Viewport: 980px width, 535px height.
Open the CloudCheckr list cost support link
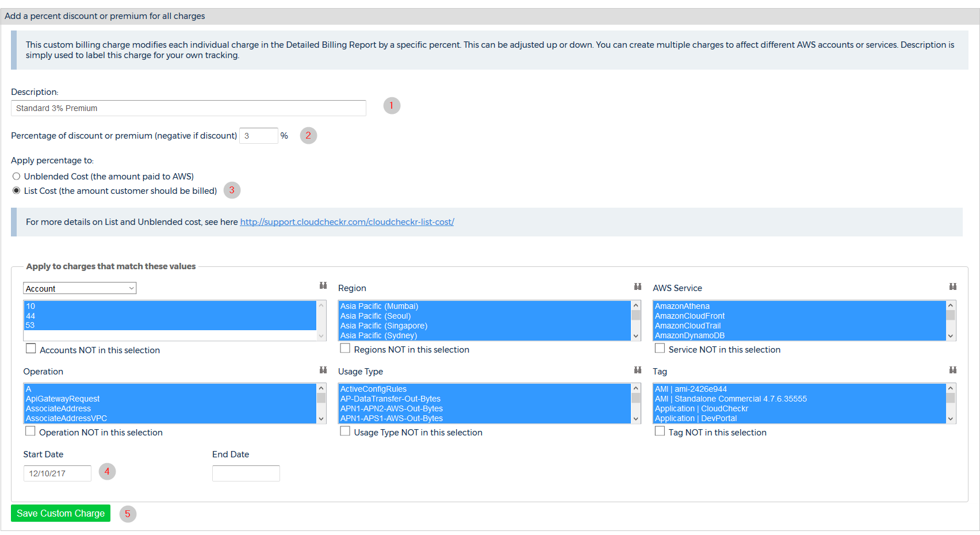(347, 222)
